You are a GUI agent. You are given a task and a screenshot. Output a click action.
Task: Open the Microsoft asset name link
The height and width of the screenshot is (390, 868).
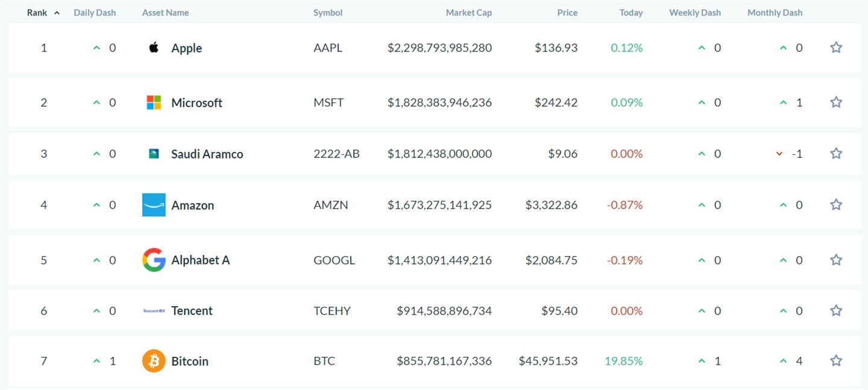197,102
